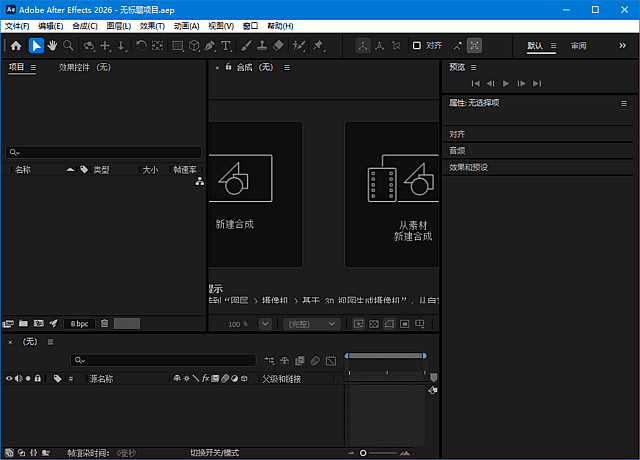Enable the 对齐 snapping checkbox
Image resolution: width=640 pixels, height=460 pixels.
click(x=417, y=46)
